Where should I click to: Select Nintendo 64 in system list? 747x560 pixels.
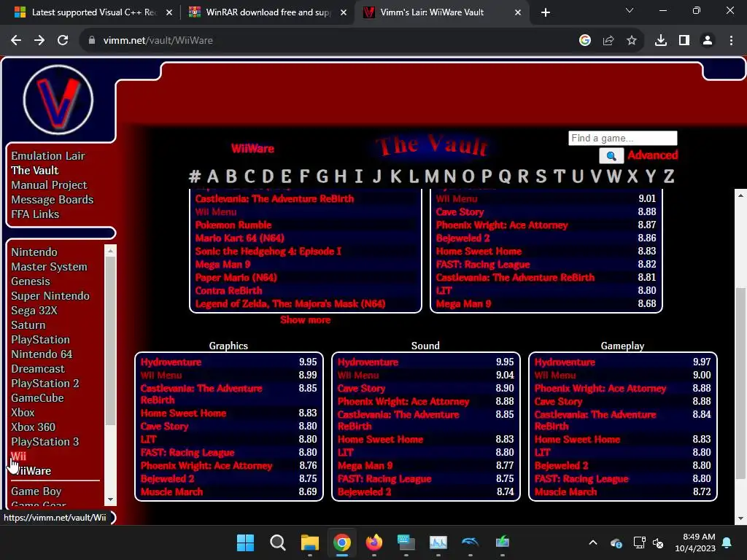coord(42,354)
